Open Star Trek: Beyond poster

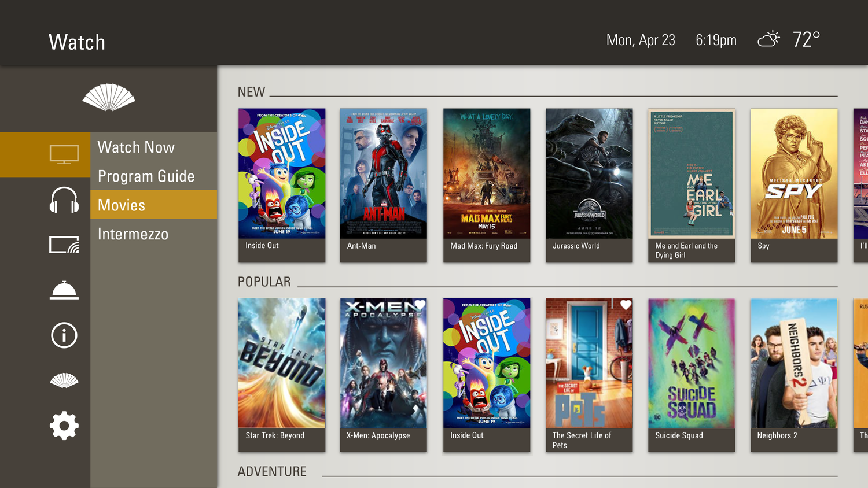point(282,363)
